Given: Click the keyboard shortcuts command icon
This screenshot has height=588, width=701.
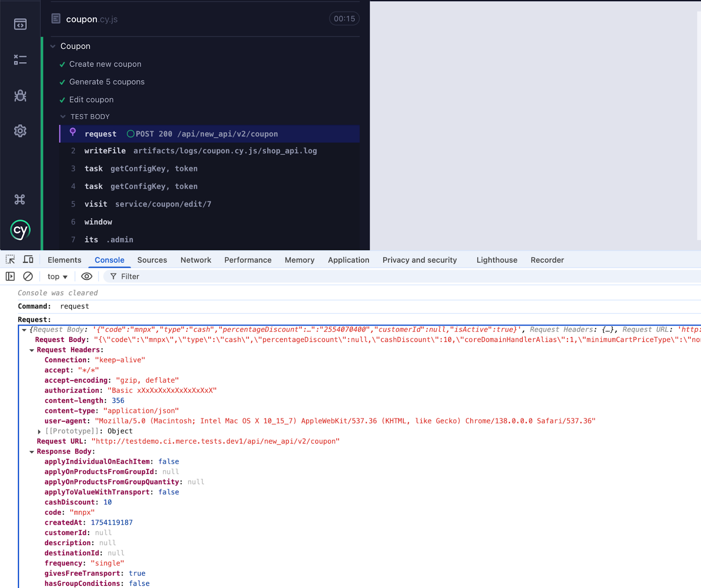Looking at the screenshot, I should point(20,200).
